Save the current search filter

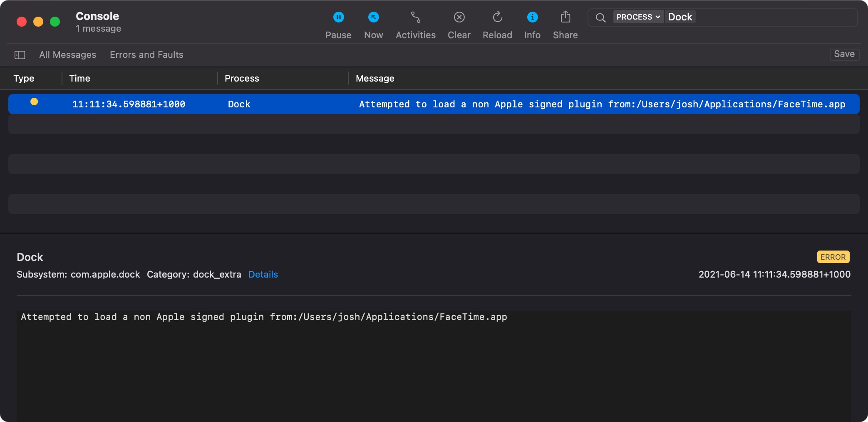click(844, 55)
